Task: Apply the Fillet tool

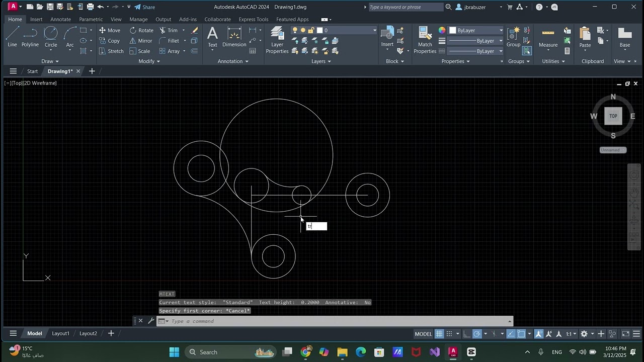Action: coord(169,41)
